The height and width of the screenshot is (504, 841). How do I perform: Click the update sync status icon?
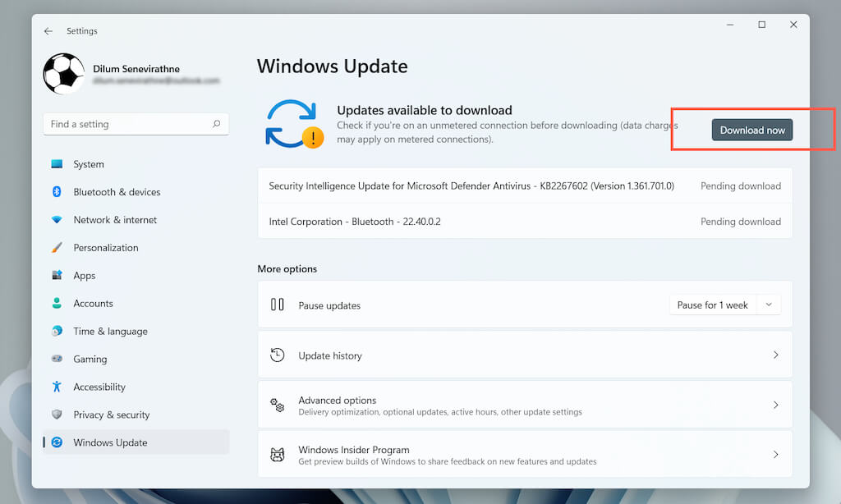click(x=295, y=124)
